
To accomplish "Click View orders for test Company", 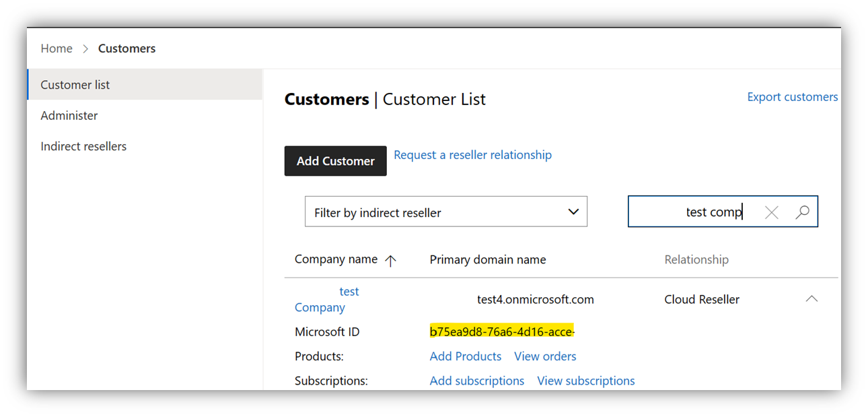I will 545,356.
